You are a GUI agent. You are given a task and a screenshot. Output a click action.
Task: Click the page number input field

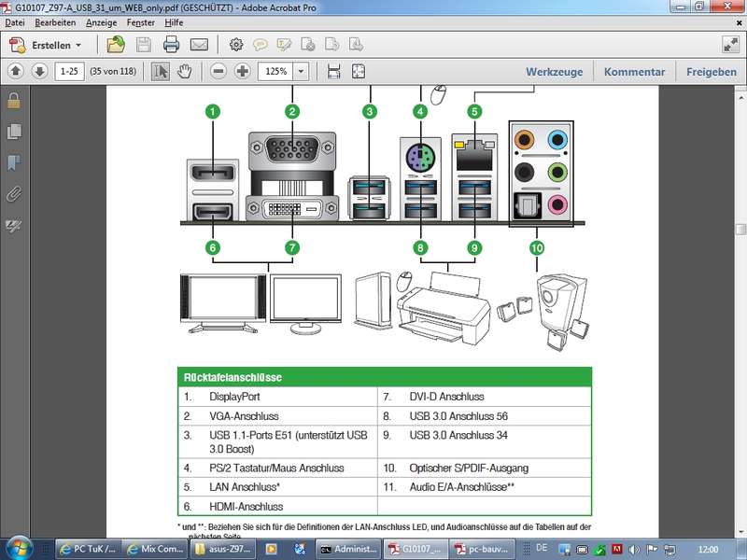69,71
